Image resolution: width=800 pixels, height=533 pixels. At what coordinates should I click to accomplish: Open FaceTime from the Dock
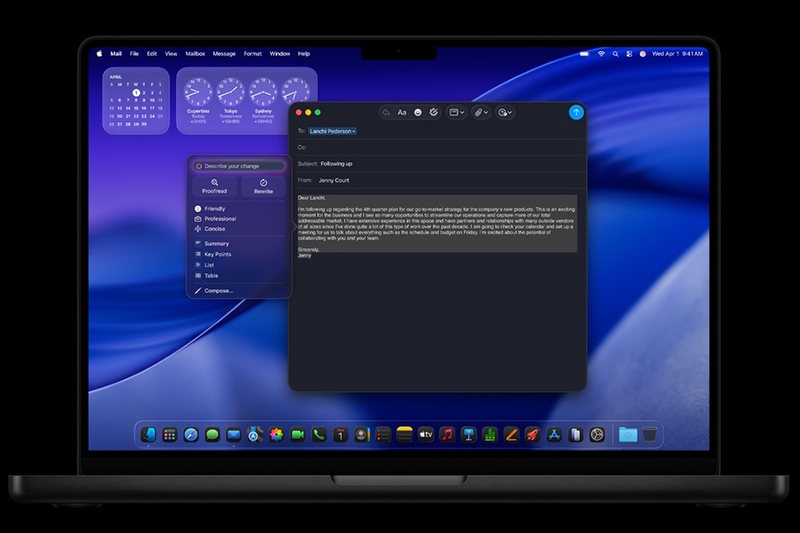coord(298,435)
